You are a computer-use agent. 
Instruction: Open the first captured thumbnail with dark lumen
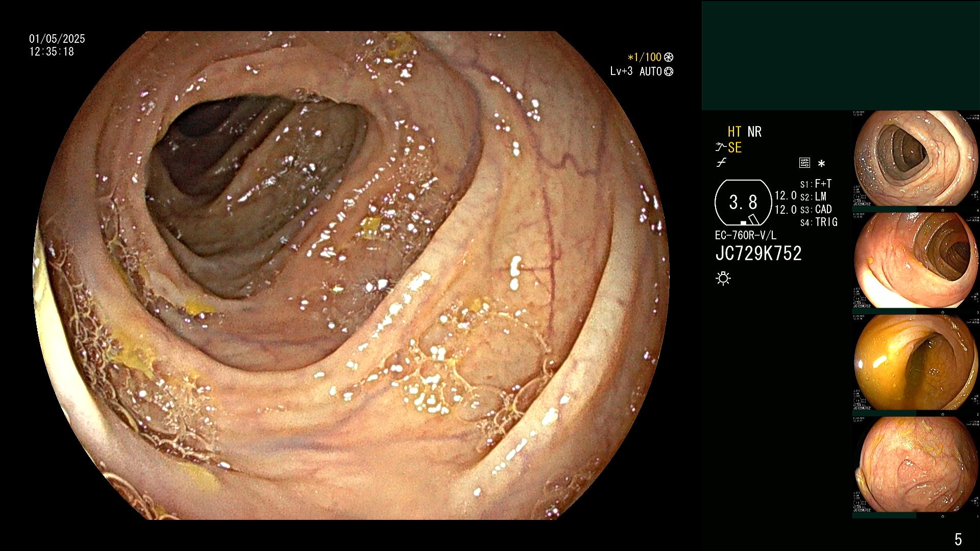916,158
